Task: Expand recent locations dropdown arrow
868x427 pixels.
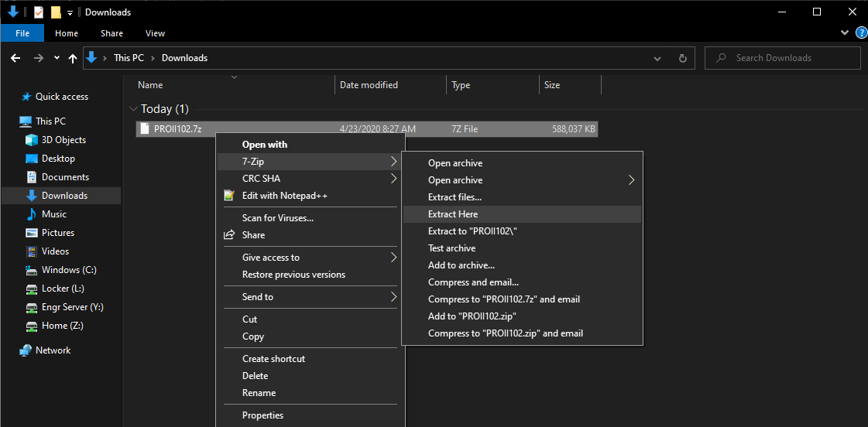Action: pos(57,58)
